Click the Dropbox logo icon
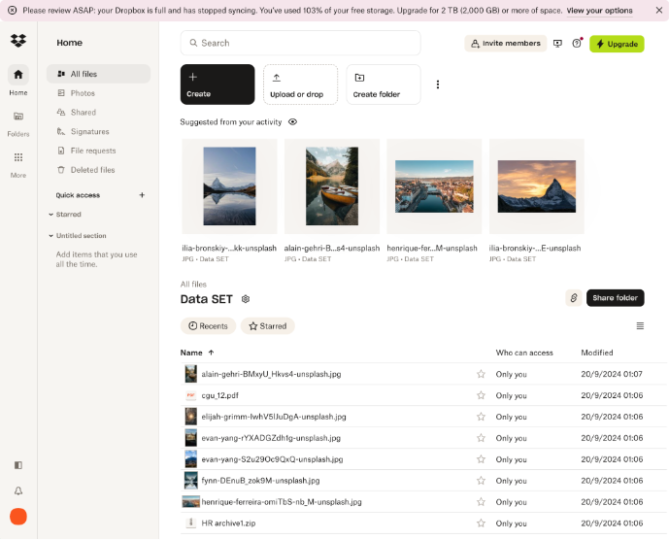 coord(18,41)
